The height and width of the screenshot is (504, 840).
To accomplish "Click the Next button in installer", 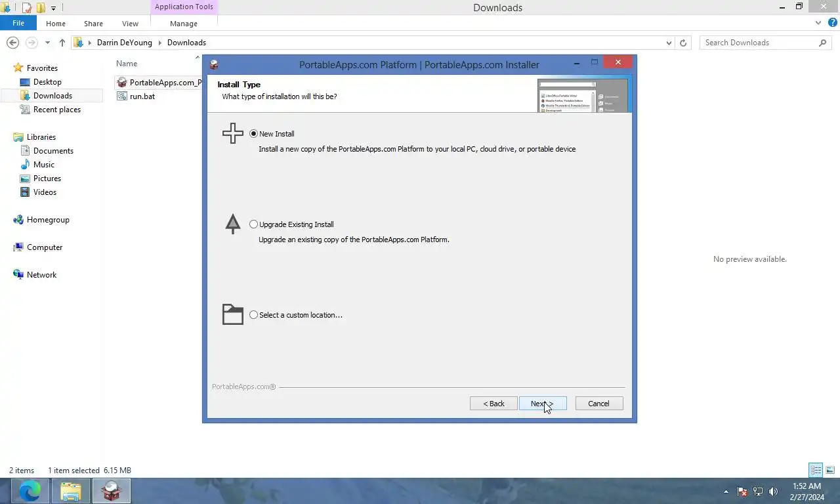I will (x=543, y=404).
